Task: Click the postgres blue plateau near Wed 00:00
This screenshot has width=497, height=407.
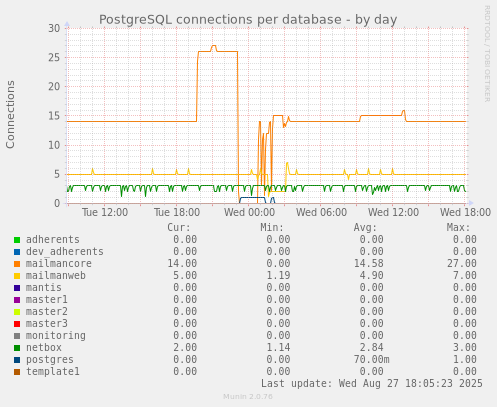Action: tap(252, 198)
